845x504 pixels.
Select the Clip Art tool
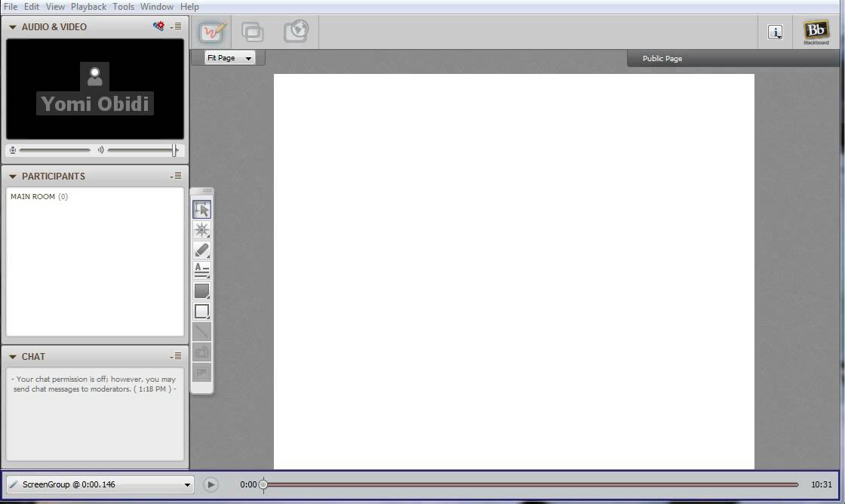point(201,373)
